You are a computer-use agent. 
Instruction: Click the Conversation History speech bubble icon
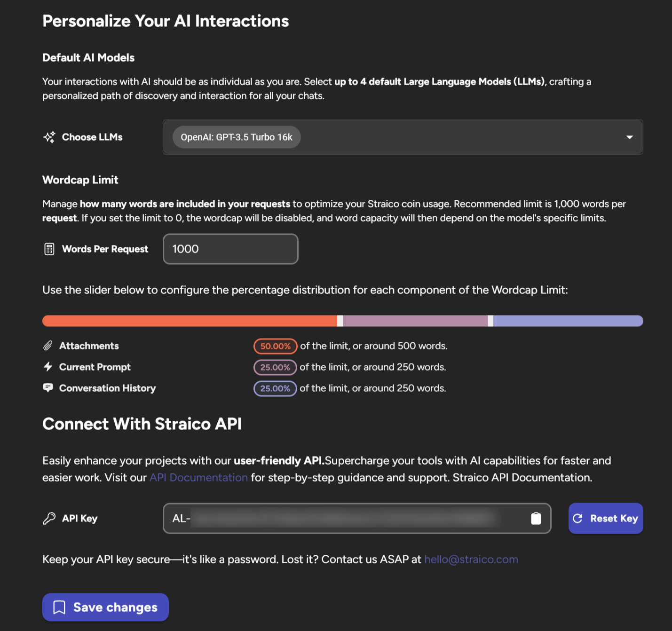[48, 388]
